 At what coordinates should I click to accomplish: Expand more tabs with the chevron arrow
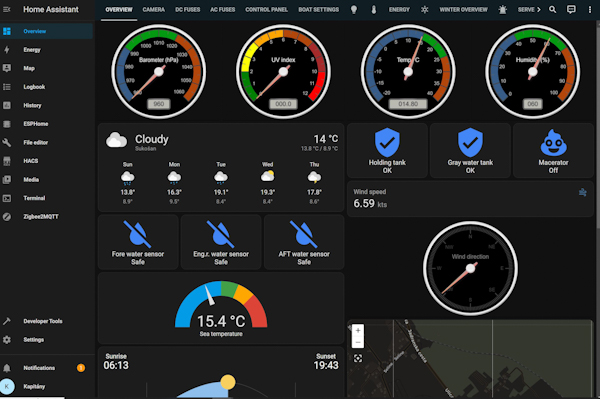[x=539, y=10]
